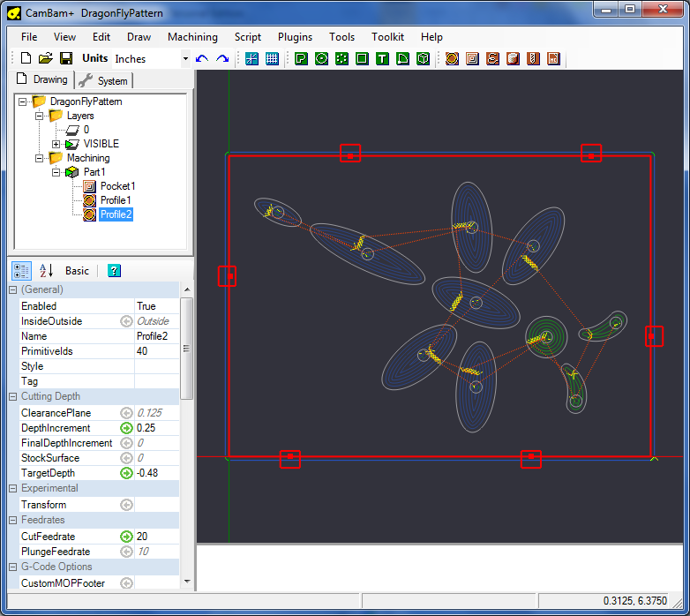
Task: Select the Circle draw tool
Action: [x=322, y=58]
